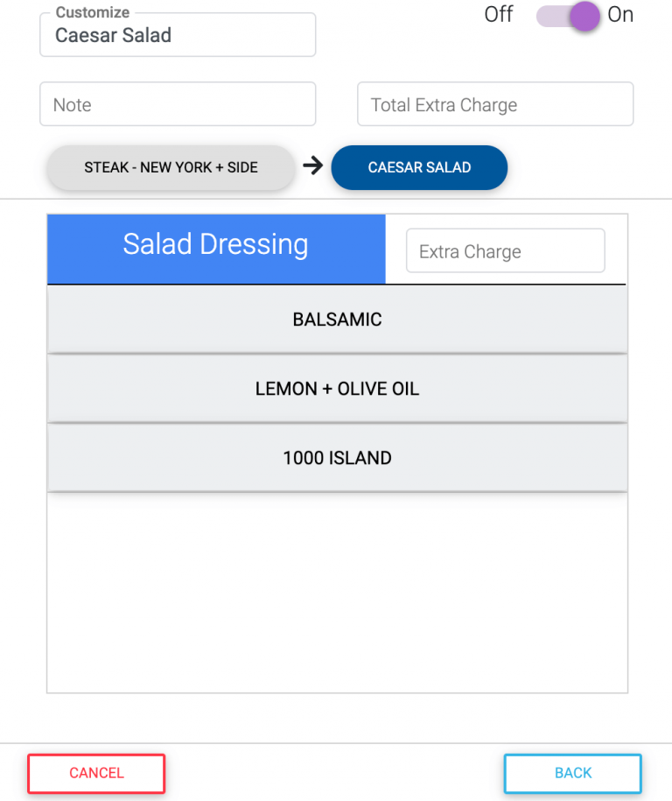672x801 pixels.
Task: Click the empty area below dressing options
Action: pos(337,591)
